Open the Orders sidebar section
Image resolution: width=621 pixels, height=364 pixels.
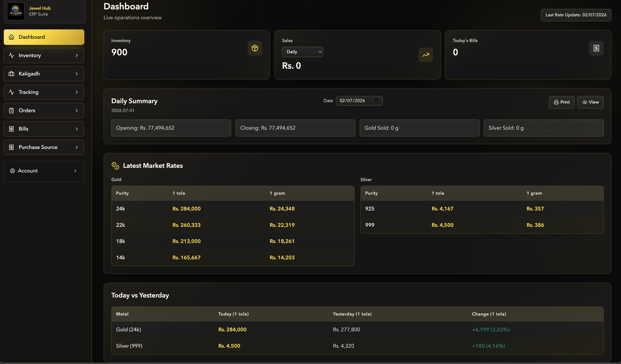[x=44, y=110]
